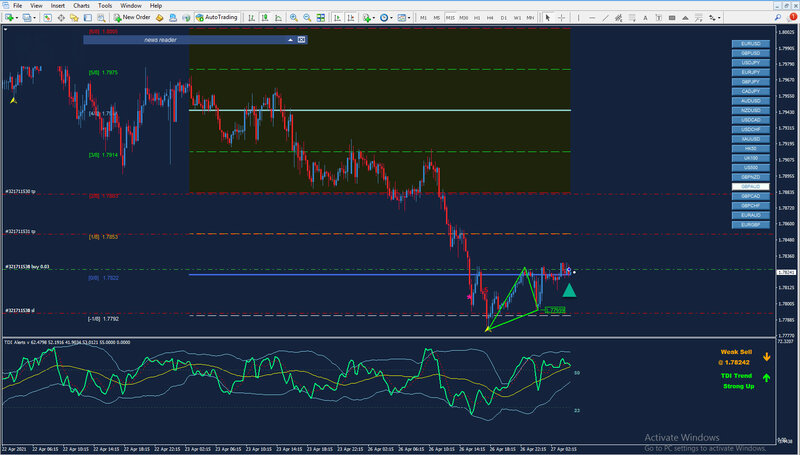Toggle the H1 timeframe button

(x=477, y=18)
